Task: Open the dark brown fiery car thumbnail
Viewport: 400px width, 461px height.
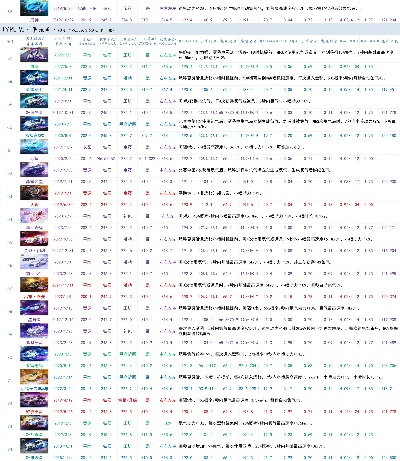Action: pyautogui.click(x=34, y=193)
